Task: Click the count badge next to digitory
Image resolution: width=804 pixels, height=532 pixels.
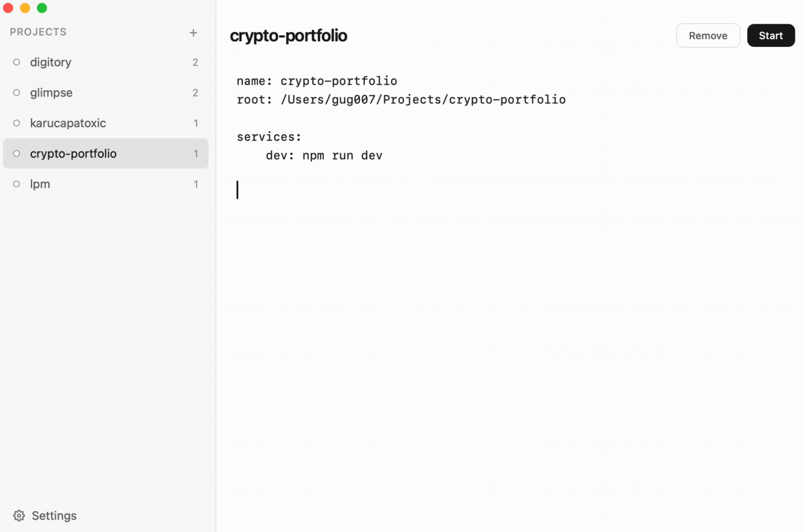Action: coord(196,62)
